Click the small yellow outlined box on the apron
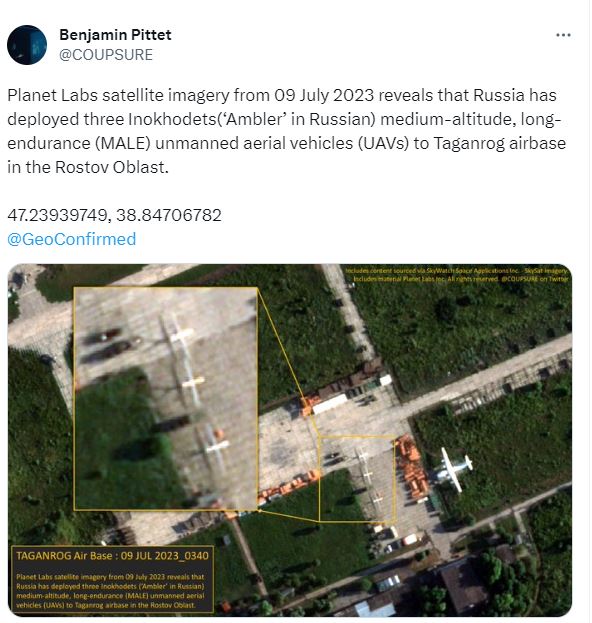Viewport: 592px width, 623px height. 357,478
